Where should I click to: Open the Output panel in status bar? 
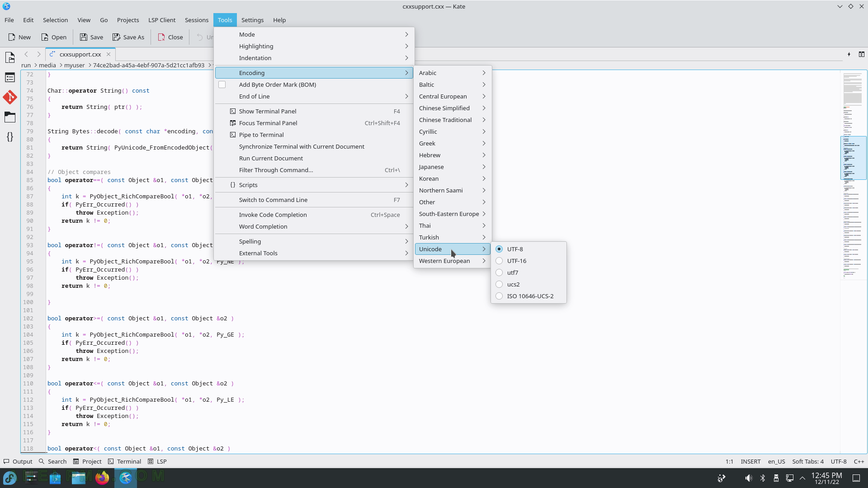(18, 461)
